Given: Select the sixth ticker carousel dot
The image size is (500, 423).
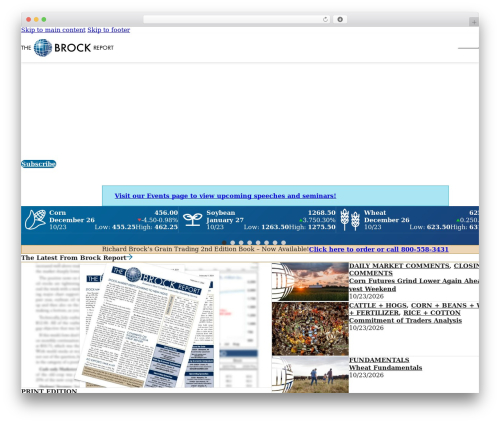Looking at the screenshot, I should click(267, 243).
